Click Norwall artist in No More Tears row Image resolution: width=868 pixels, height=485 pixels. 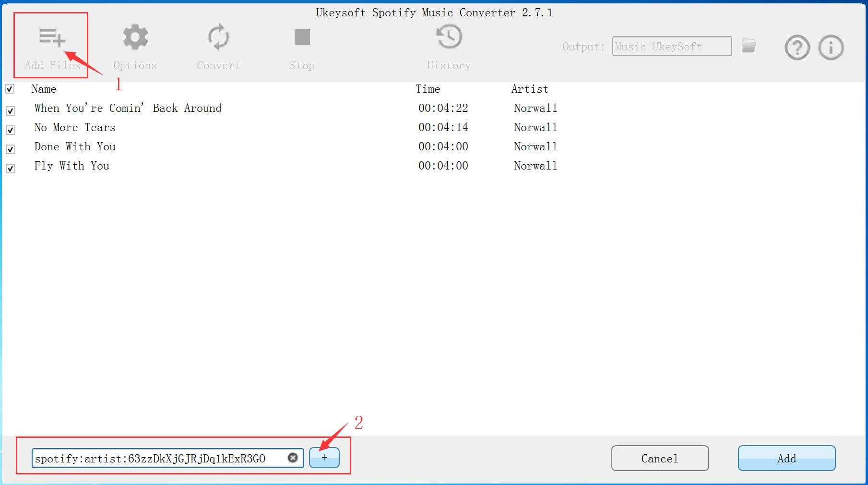535,127
